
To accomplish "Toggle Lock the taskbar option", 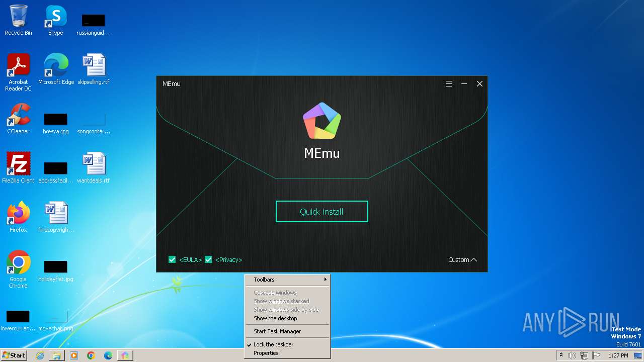I will tap(287, 344).
